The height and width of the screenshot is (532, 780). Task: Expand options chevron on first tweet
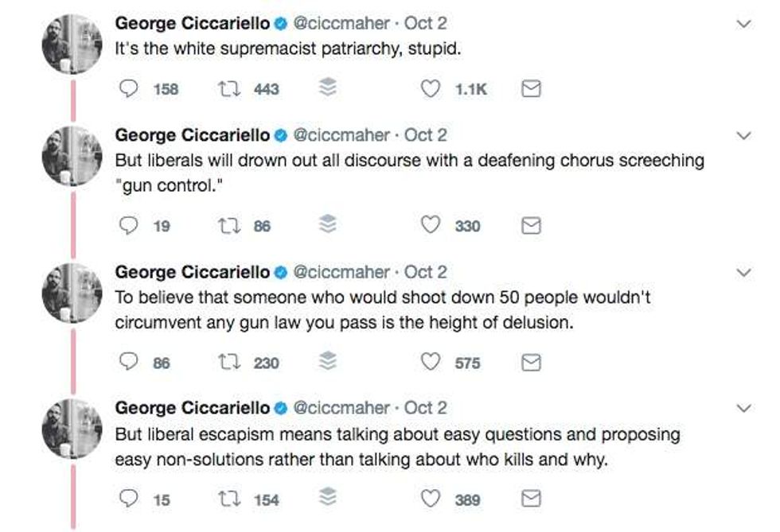coord(743,24)
